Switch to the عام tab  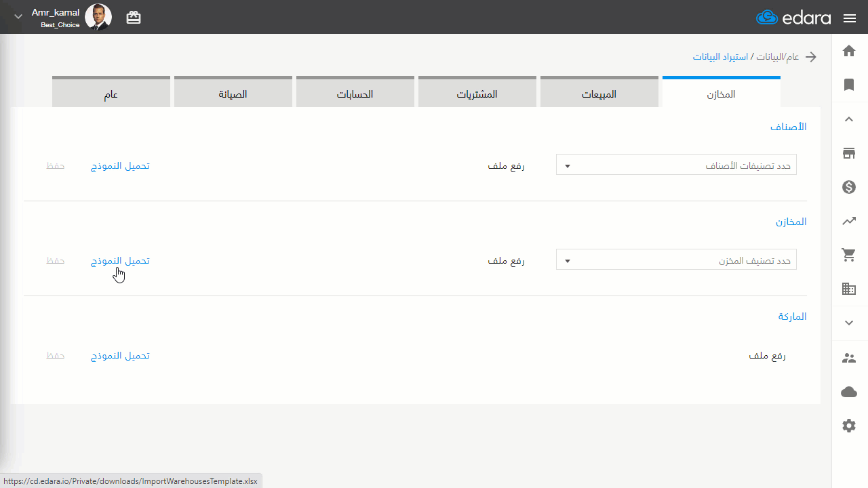coord(111,92)
